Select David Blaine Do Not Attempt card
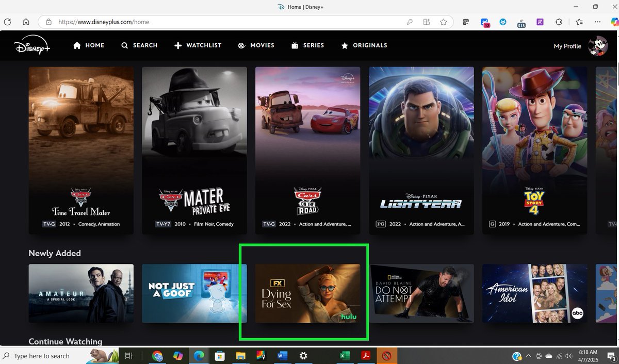619x364 pixels. [421, 293]
